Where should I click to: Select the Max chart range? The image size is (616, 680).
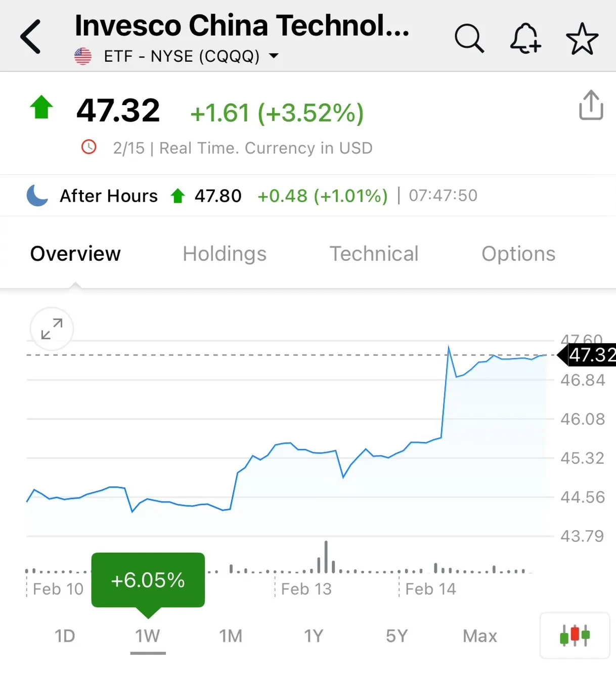pos(480,636)
